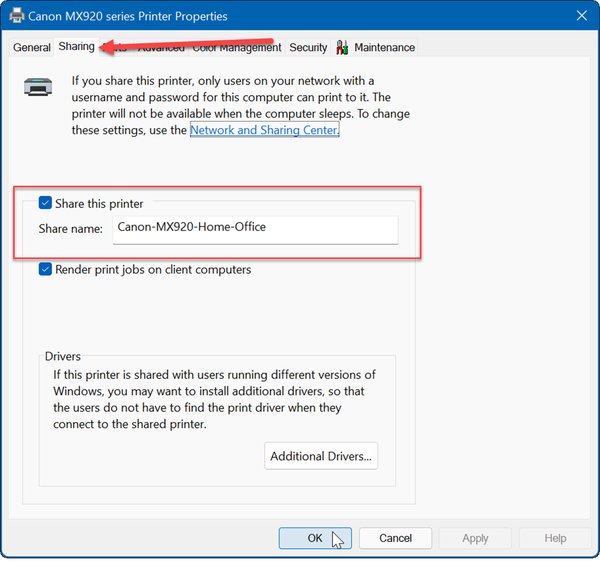Click the Help button
This screenshot has width=600, height=563.
tap(556, 538)
